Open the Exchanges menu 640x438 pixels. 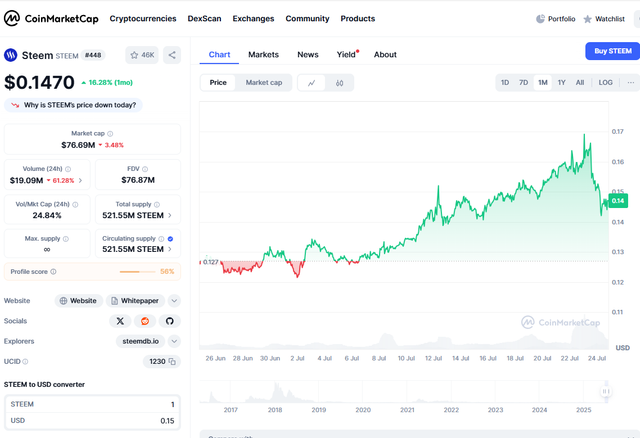[x=253, y=19]
